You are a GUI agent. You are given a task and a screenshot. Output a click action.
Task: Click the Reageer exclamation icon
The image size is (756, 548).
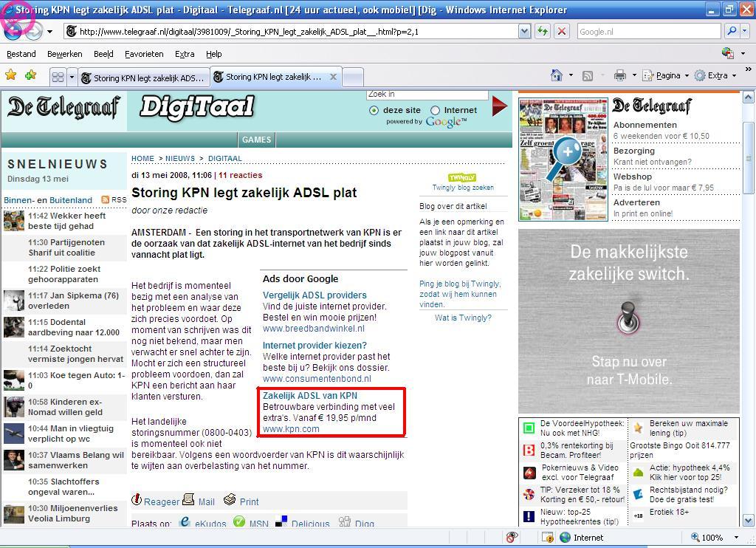tap(137, 499)
